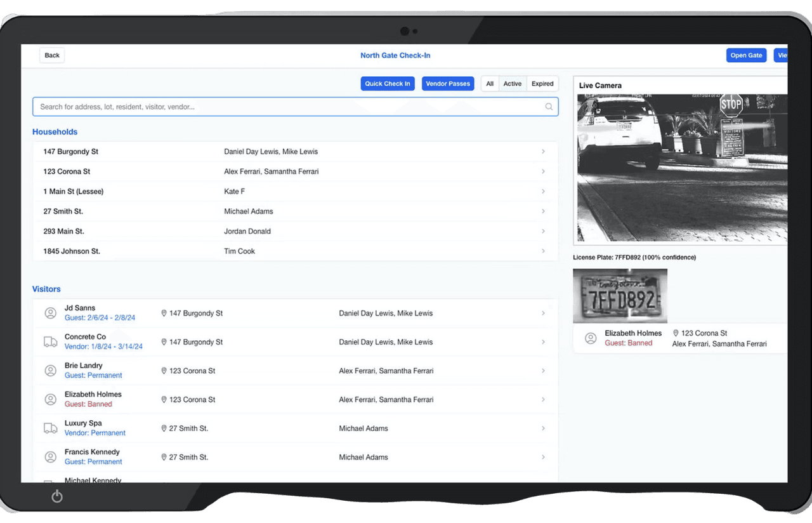
Task: Click Vendor: 1/8/24 - 3/14/24 date label
Action: tap(103, 347)
